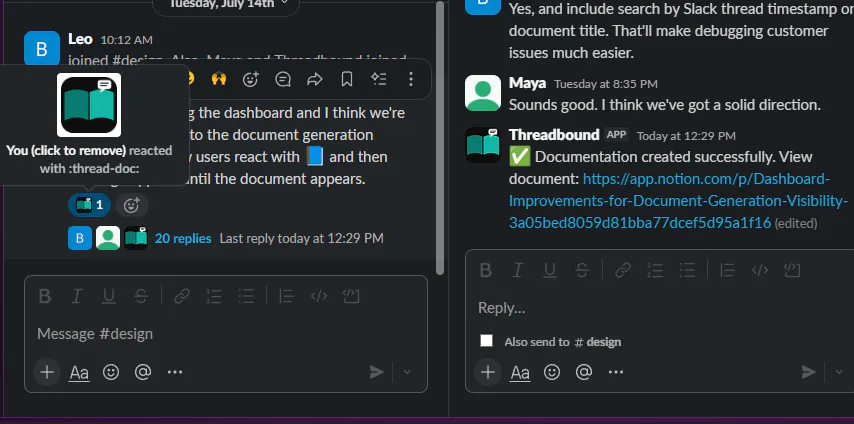
Task: Open send options dropdown in #design composer
Action: point(407,372)
